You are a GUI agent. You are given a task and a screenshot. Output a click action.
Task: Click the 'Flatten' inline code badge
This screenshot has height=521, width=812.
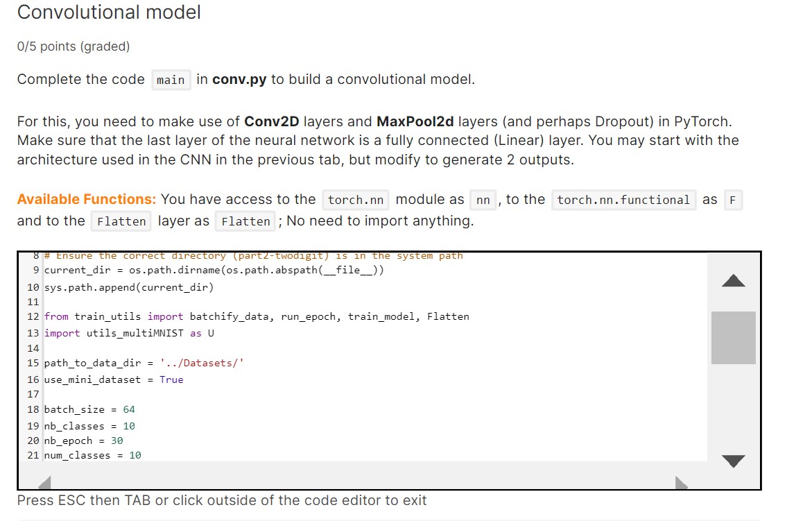(x=122, y=221)
